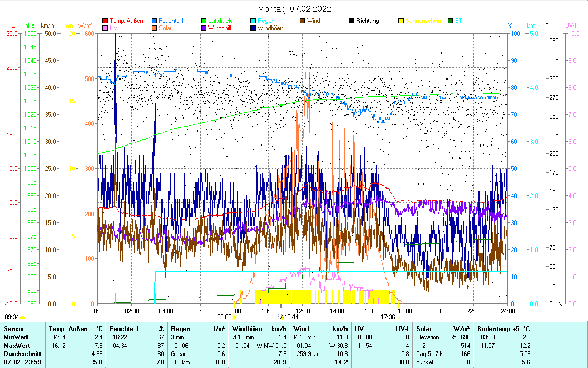
Task: Click the blue Feuchte 1 legend square
Action: click(x=154, y=21)
